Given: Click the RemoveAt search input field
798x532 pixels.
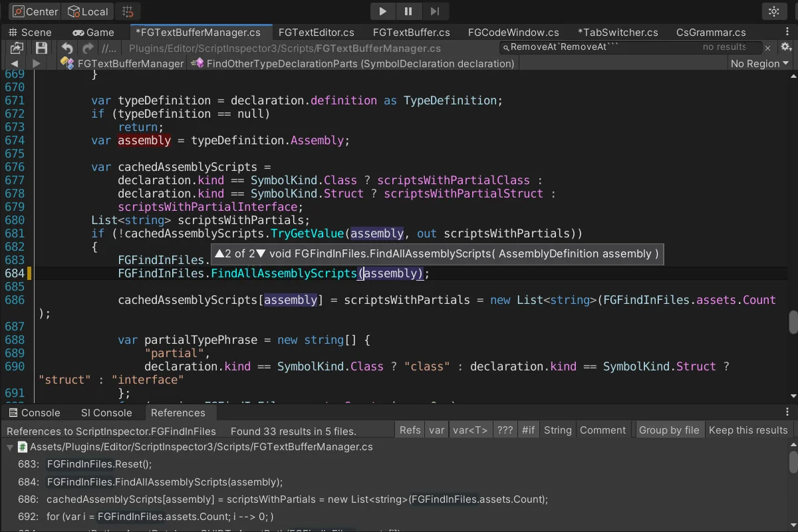Looking at the screenshot, I should click(598, 47).
